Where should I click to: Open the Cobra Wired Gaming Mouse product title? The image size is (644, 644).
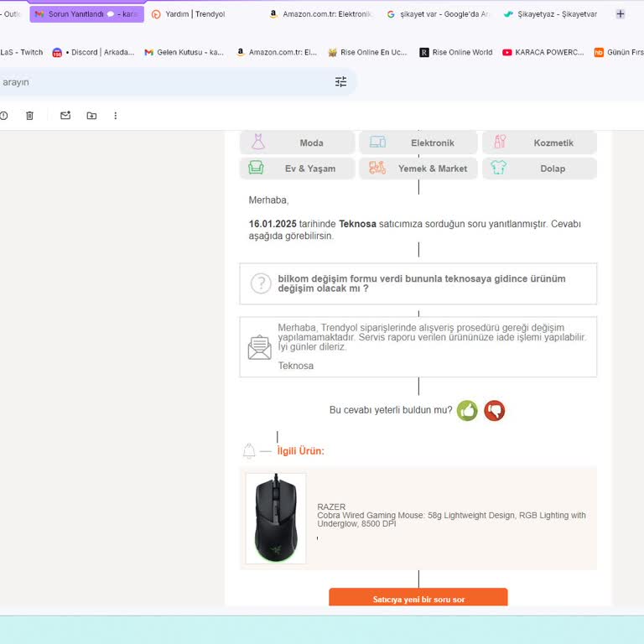451,520
